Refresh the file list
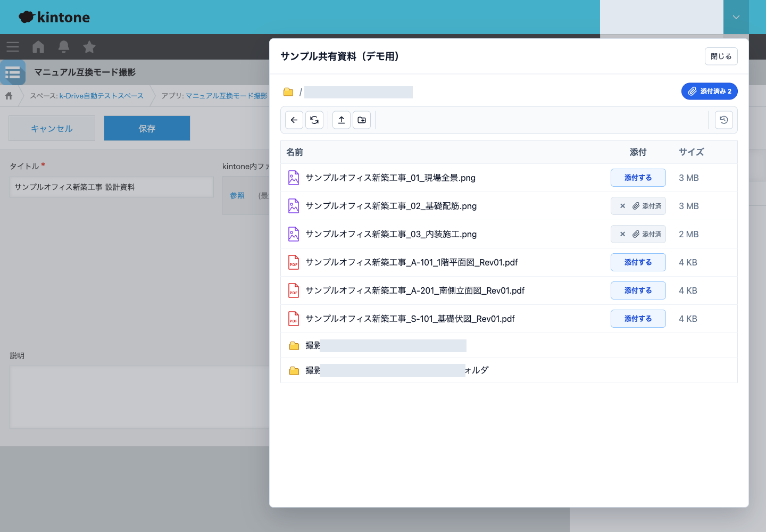This screenshot has width=766, height=532. [x=314, y=120]
